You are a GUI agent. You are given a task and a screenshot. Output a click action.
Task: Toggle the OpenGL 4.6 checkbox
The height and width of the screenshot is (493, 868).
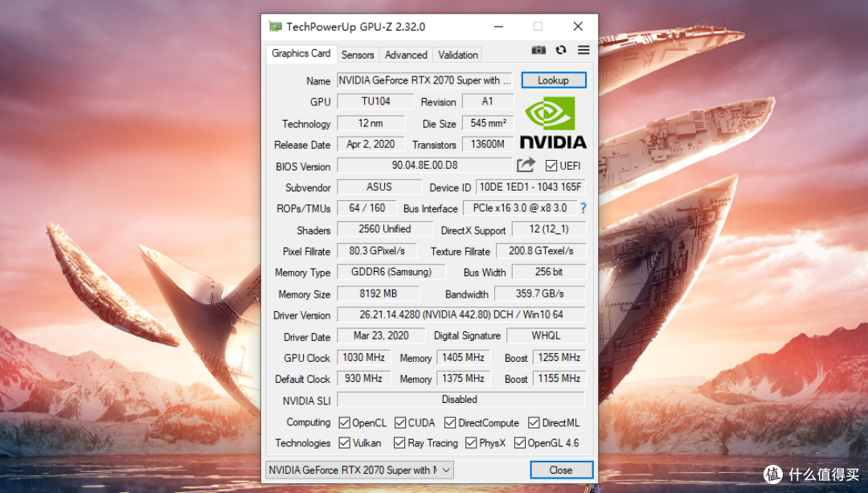click(520, 442)
